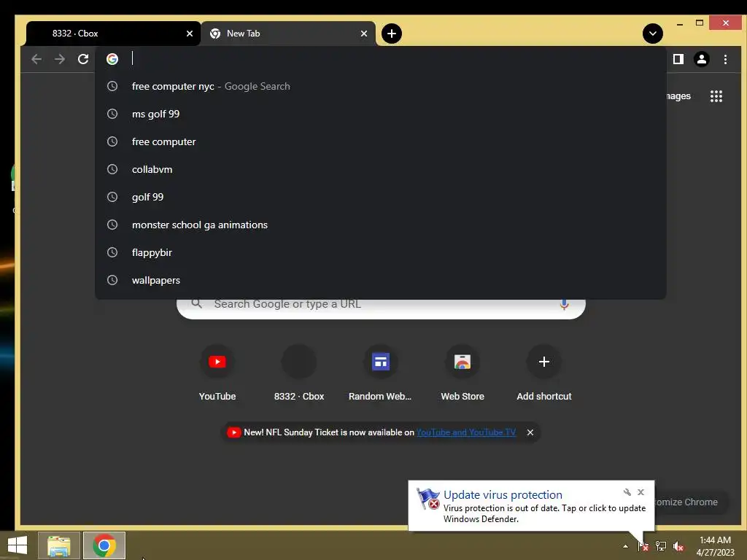Image resolution: width=747 pixels, height=560 pixels.
Task: Open the YouTube shortcut
Action: 217,373
